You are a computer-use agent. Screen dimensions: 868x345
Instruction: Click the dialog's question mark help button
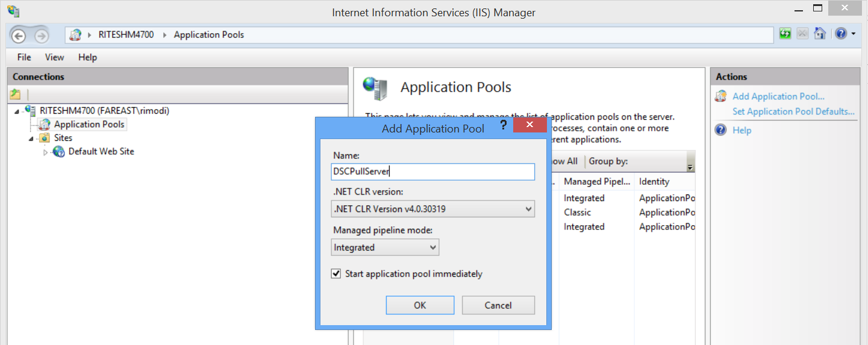tap(504, 125)
